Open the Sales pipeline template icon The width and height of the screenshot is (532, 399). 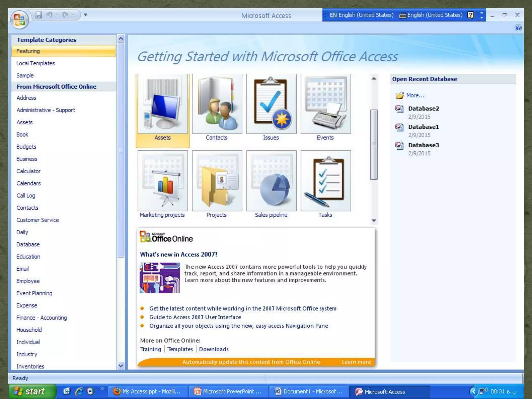click(271, 181)
